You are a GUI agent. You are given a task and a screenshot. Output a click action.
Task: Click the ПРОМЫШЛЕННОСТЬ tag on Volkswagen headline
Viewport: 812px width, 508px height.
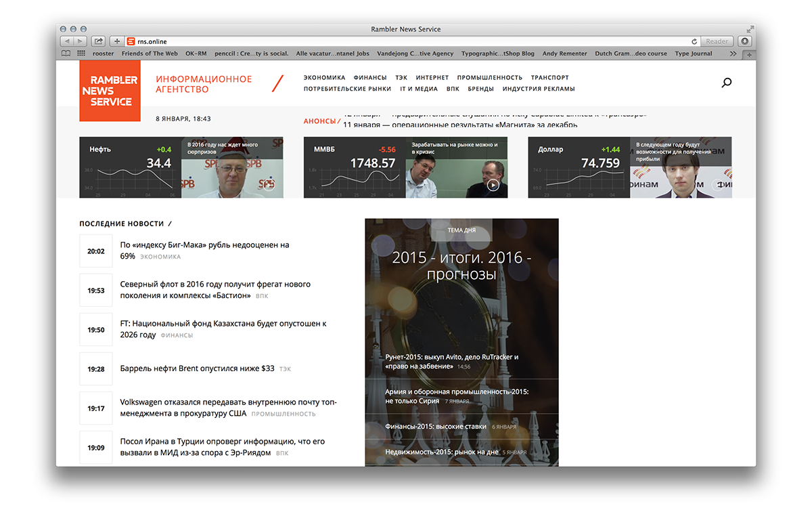coord(284,414)
